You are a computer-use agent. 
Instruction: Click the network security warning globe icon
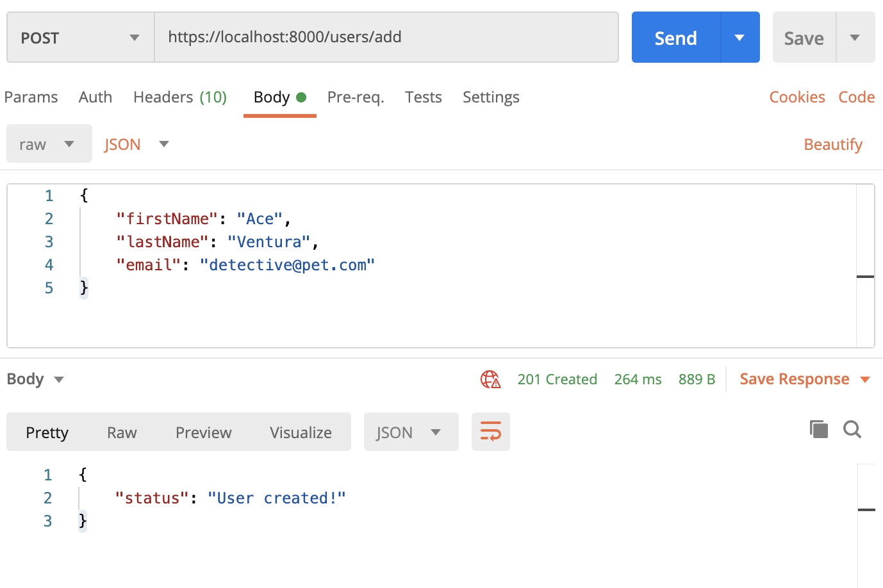[490, 379]
